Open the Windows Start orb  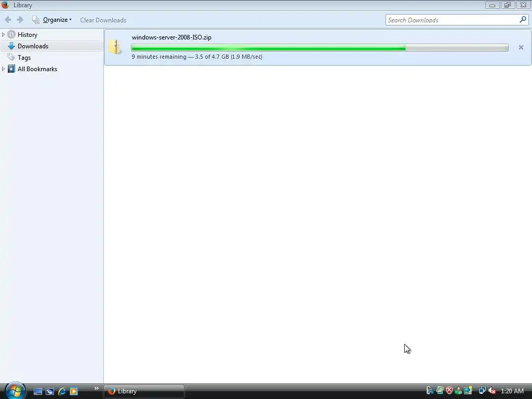click(15, 391)
